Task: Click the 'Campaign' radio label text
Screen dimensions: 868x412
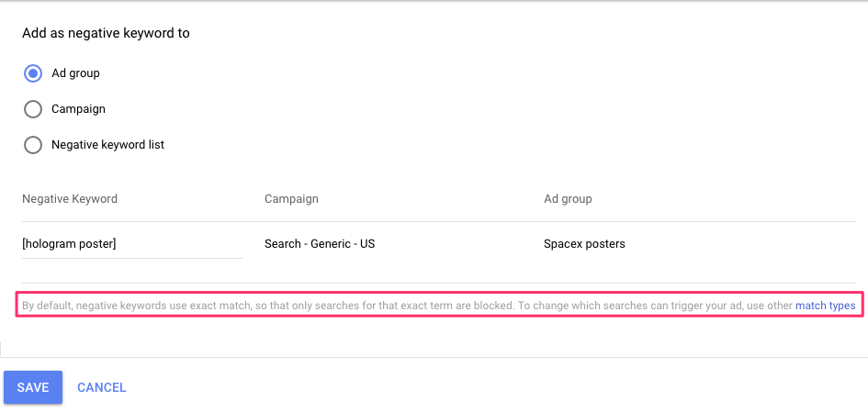Action: pos(78,109)
